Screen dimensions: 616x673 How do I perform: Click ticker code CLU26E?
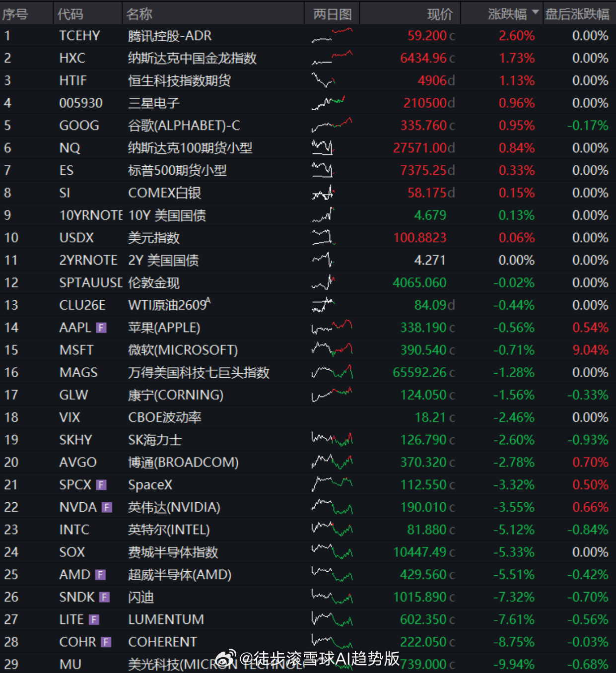pos(82,305)
